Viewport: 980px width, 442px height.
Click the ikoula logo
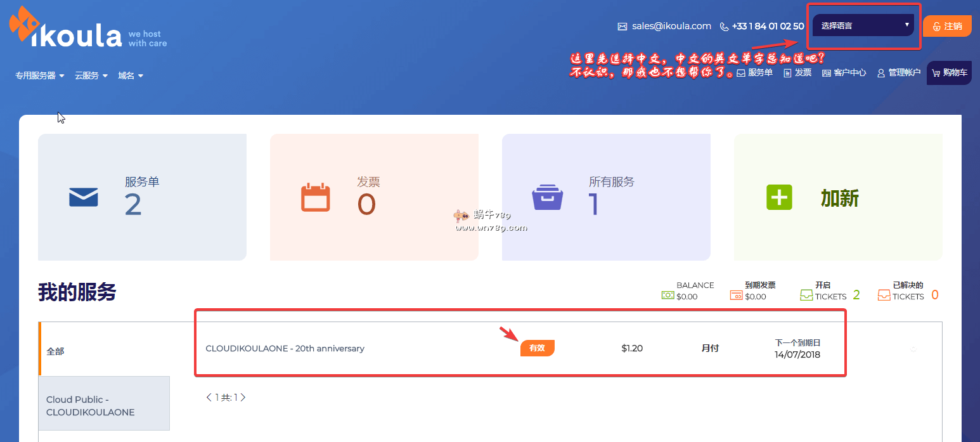pos(67,30)
